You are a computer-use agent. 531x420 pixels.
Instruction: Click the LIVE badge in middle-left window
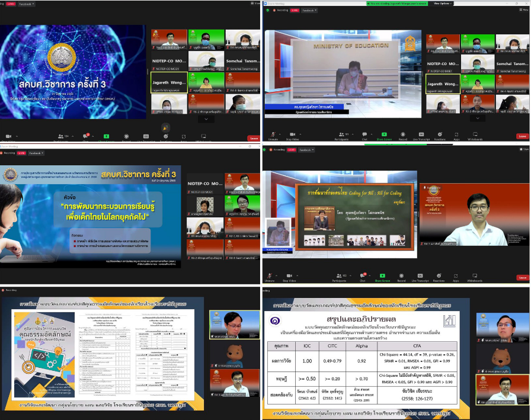pyautogui.click(x=22, y=153)
